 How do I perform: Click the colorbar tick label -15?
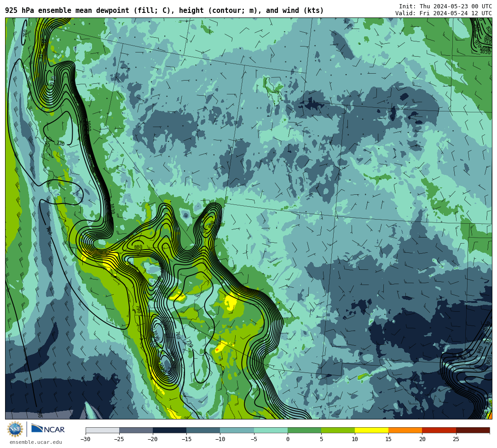point(186,439)
